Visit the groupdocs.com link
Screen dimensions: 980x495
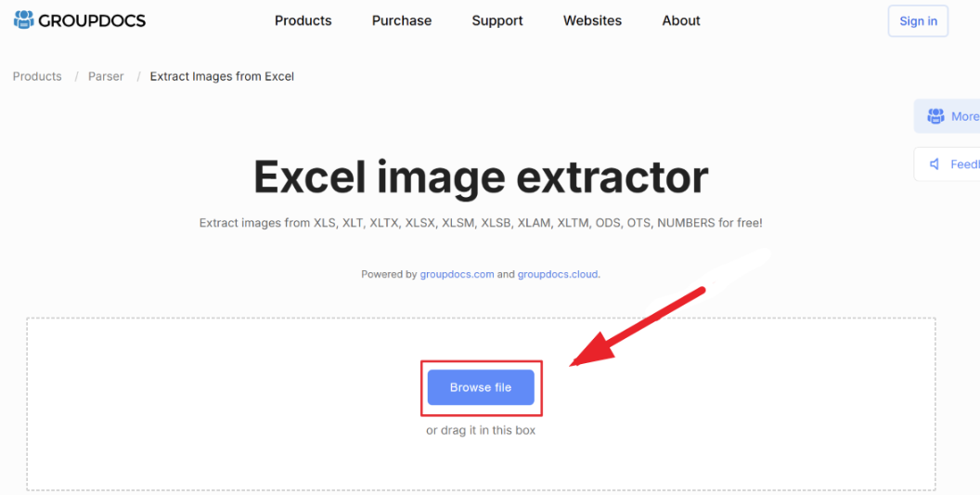tap(457, 274)
